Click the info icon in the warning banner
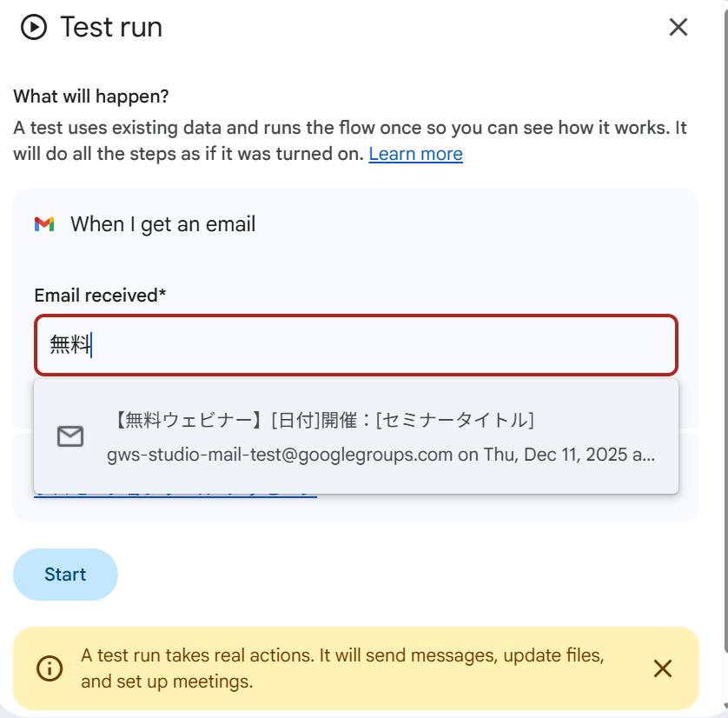Image resolution: width=728 pixels, height=718 pixels. pyautogui.click(x=50, y=668)
